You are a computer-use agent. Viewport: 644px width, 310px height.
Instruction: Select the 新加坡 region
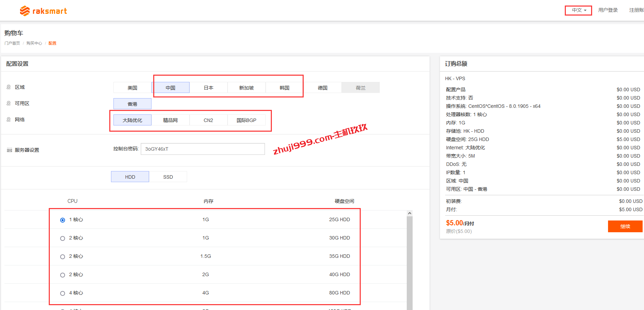[x=247, y=88]
